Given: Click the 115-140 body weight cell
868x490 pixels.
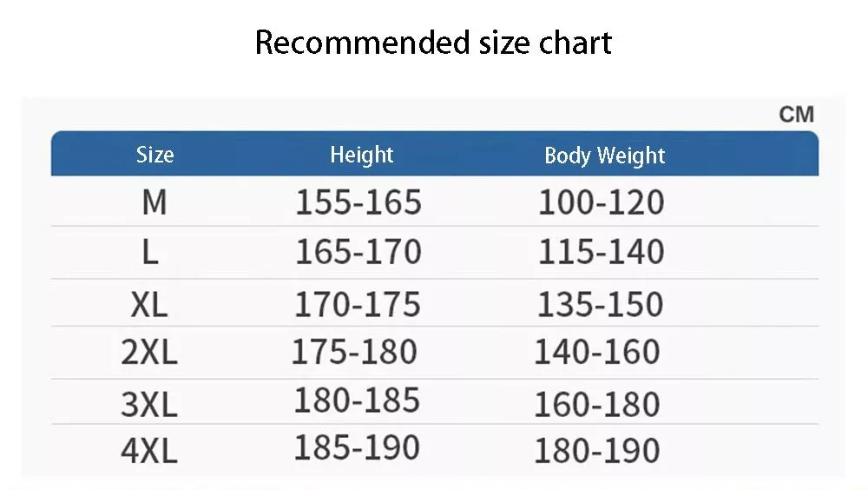Looking at the screenshot, I should (601, 252).
